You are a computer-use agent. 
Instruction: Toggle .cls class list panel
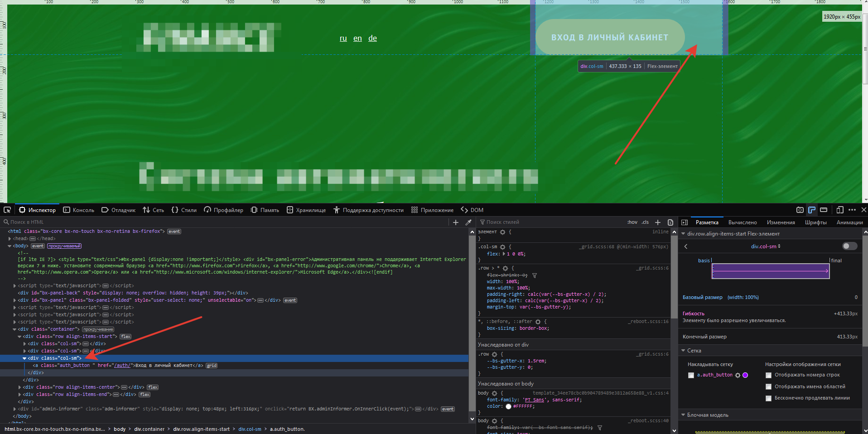[645, 222]
